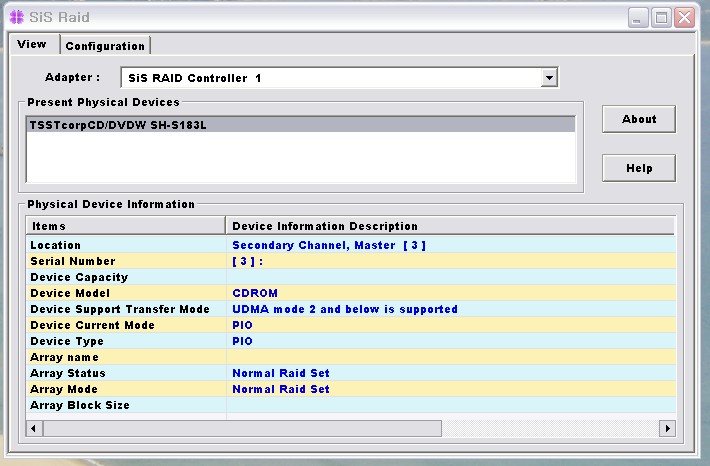Select the Device Current Mode row label

pos(92,325)
